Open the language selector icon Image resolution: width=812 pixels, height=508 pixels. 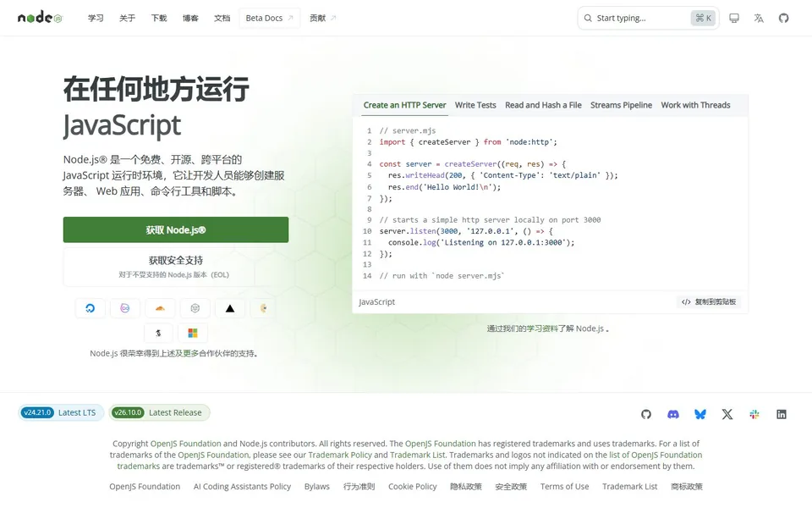[x=759, y=18]
